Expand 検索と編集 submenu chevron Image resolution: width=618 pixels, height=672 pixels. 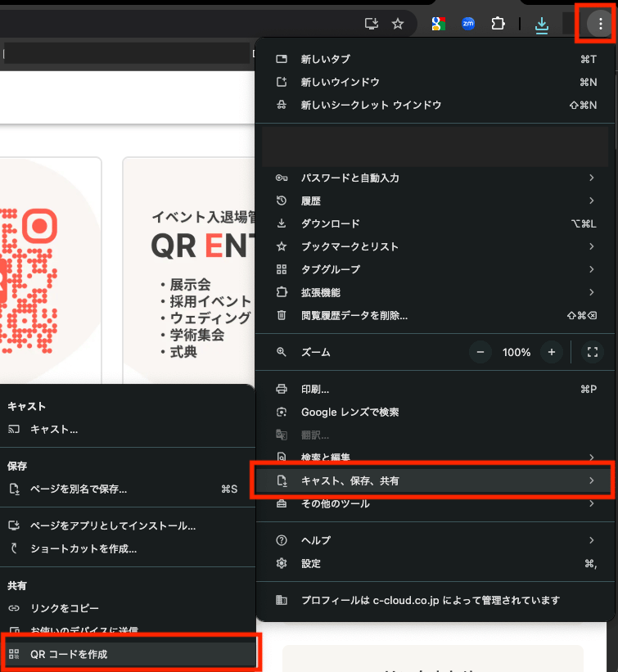[x=592, y=458]
